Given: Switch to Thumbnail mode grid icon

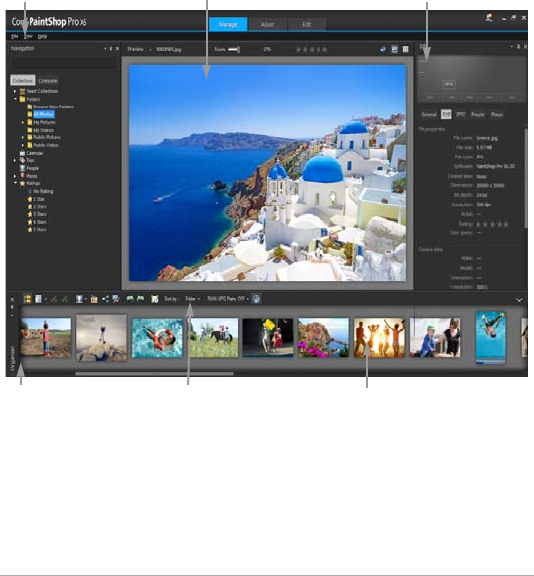Looking at the screenshot, I should click(x=405, y=49).
